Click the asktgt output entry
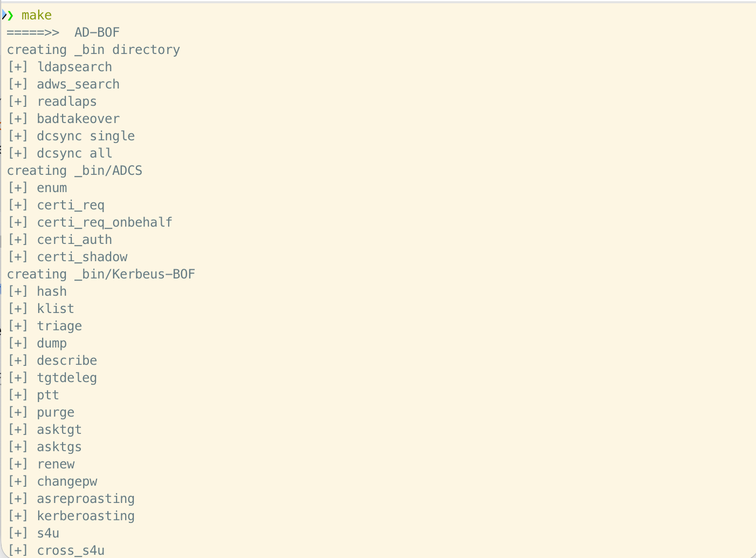The width and height of the screenshot is (756, 558). (x=59, y=430)
